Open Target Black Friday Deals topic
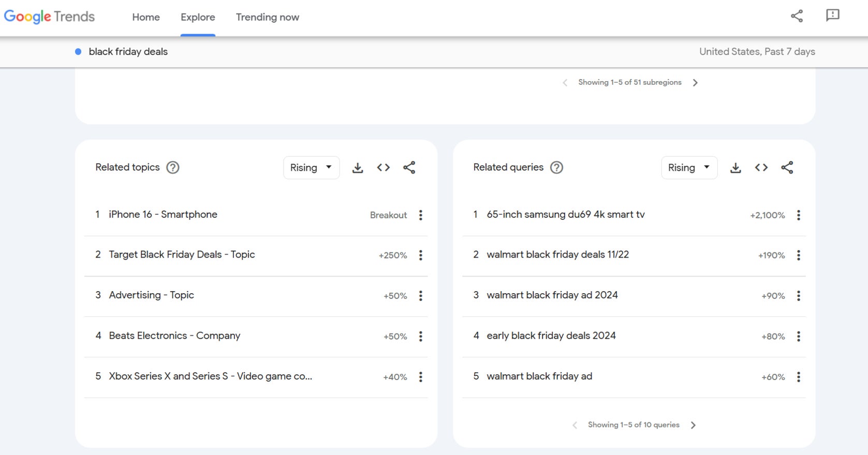 pyautogui.click(x=182, y=254)
